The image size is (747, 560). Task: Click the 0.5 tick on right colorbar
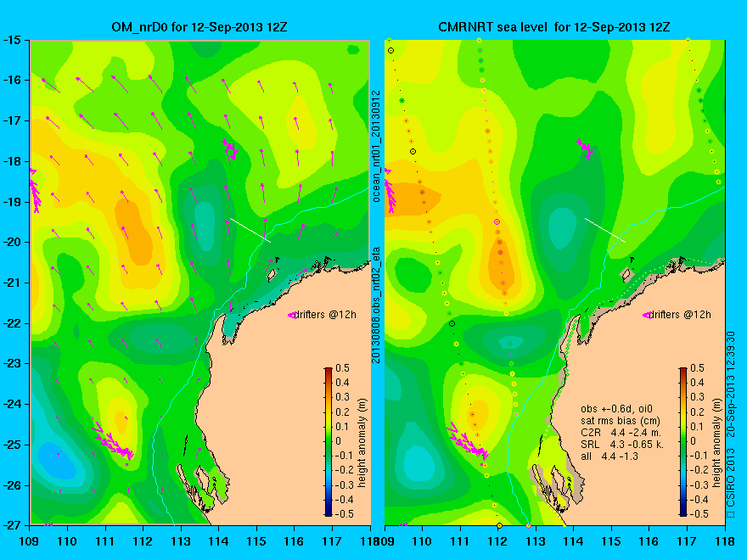click(x=697, y=368)
